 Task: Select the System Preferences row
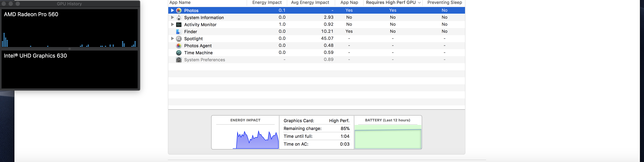pos(316,59)
